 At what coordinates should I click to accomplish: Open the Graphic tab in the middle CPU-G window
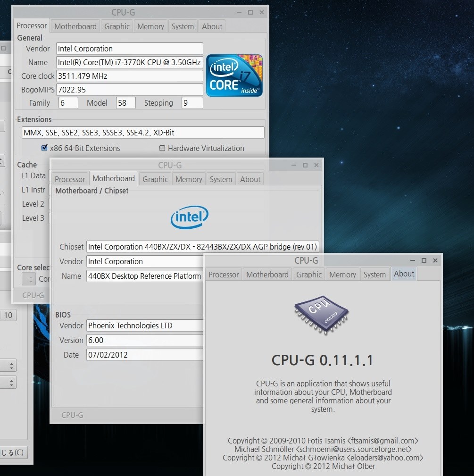(x=155, y=179)
